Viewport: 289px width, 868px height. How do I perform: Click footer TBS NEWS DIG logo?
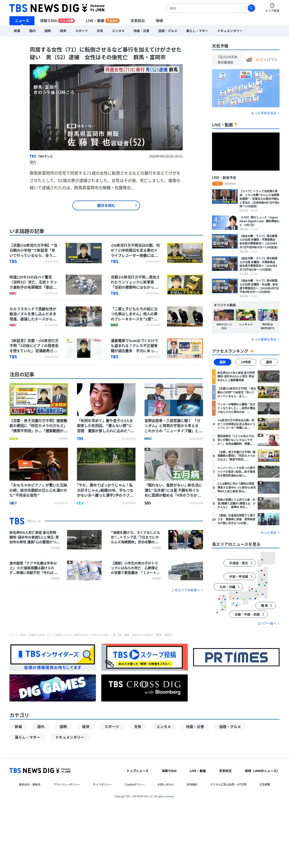[x=40, y=771]
